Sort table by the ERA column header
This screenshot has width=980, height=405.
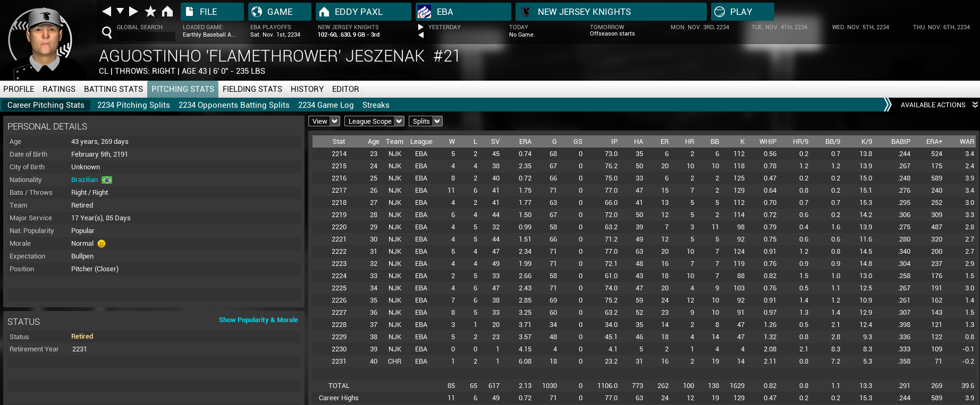click(525, 142)
